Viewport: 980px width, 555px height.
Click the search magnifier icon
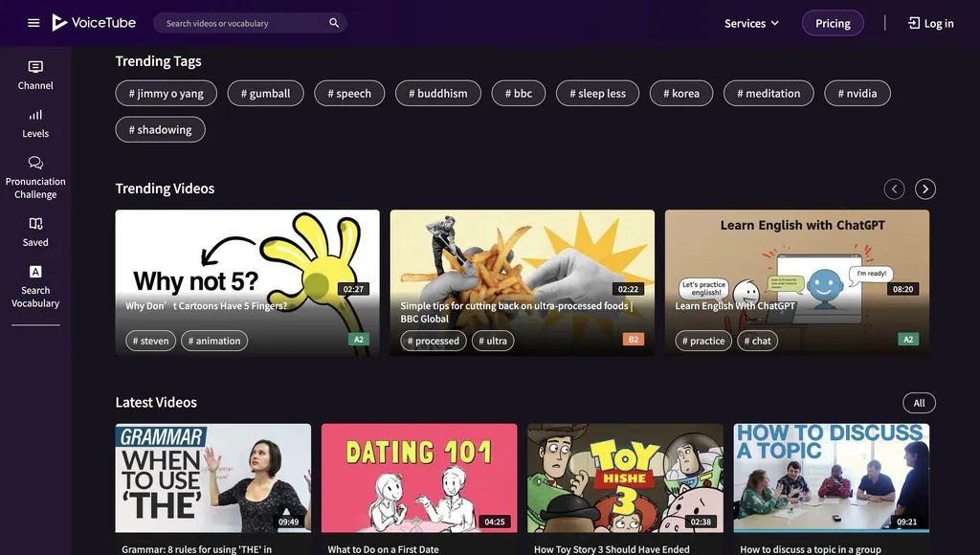point(334,23)
